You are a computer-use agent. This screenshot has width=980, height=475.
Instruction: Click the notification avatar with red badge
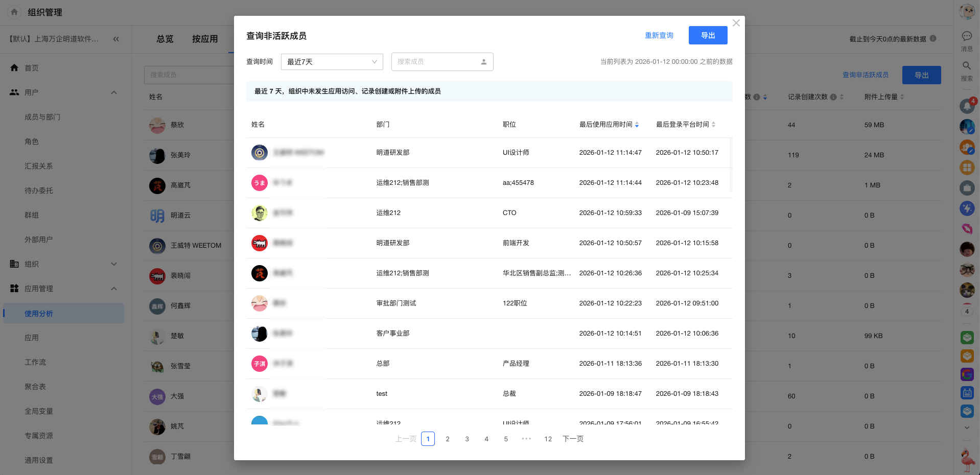pos(967,106)
